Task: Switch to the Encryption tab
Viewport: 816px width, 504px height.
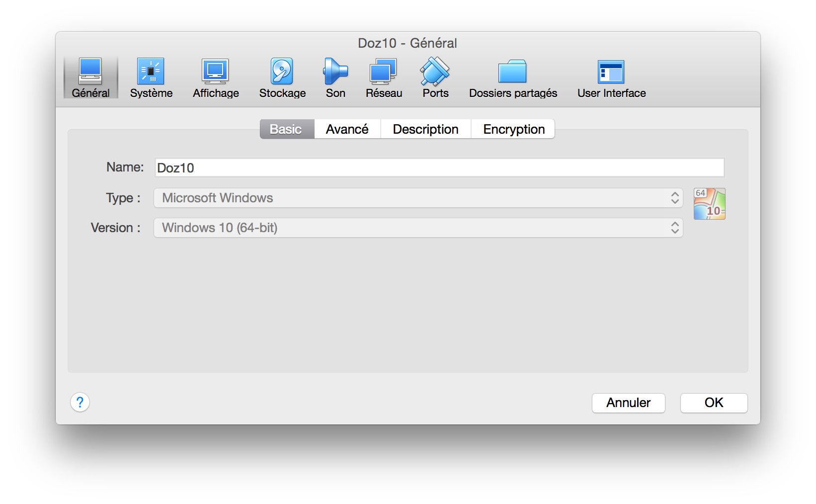Action: (513, 129)
